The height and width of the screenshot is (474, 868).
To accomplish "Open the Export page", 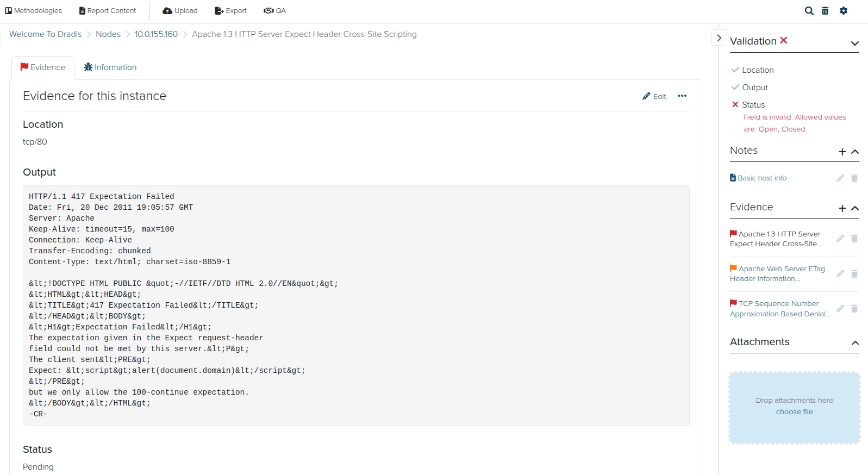I will click(x=230, y=11).
